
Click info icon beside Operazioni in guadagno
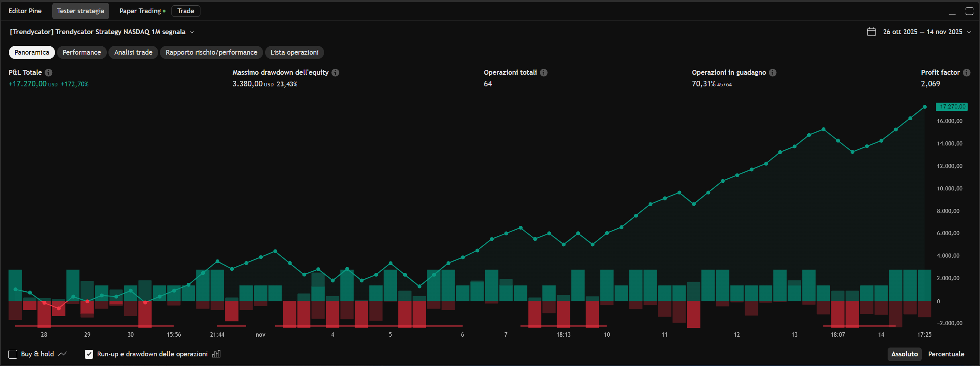pos(773,72)
